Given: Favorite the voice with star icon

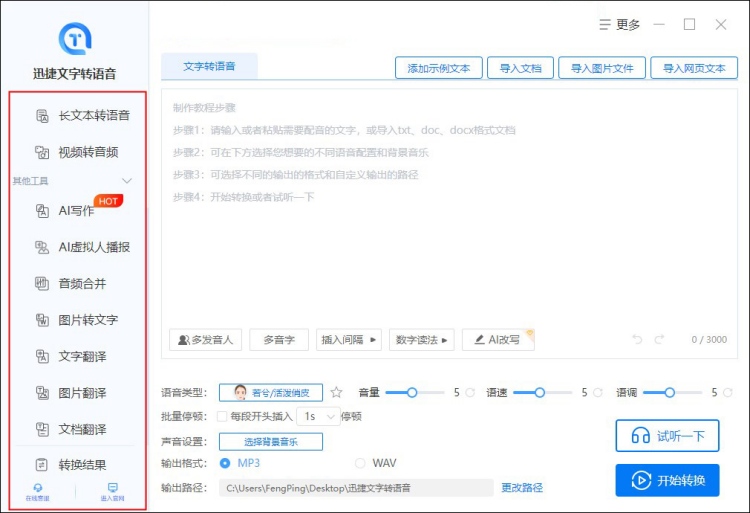Looking at the screenshot, I should point(336,393).
